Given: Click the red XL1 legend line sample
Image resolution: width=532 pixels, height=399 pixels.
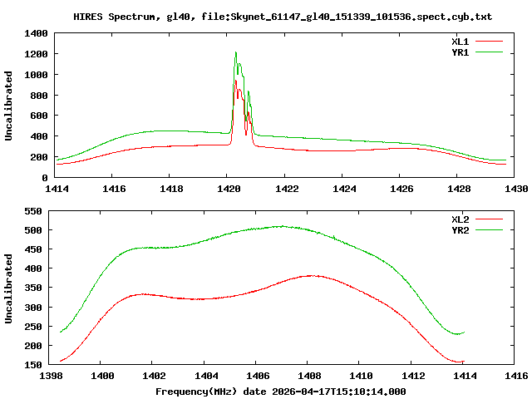Looking at the screenshot, I should 489,42.
